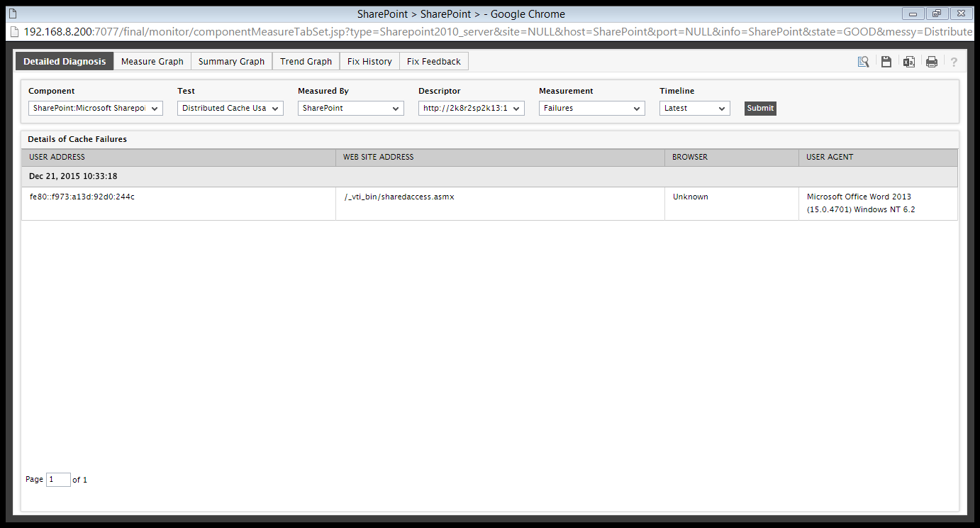The height and width of the screenshot is (528, 980).
Task: Click the browser address bar URL
Action: pyautogui.click(x=496, y=32)
